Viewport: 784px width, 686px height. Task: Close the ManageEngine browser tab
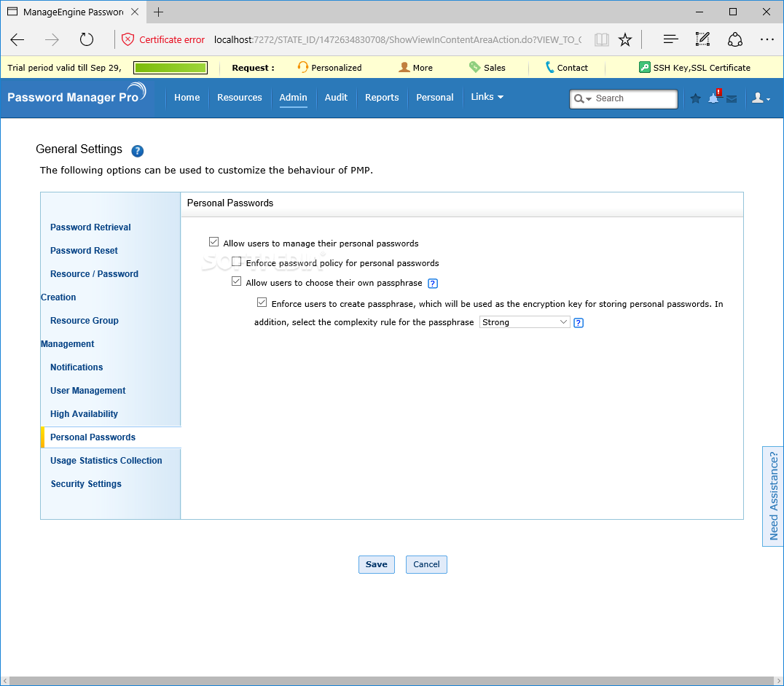135,12
